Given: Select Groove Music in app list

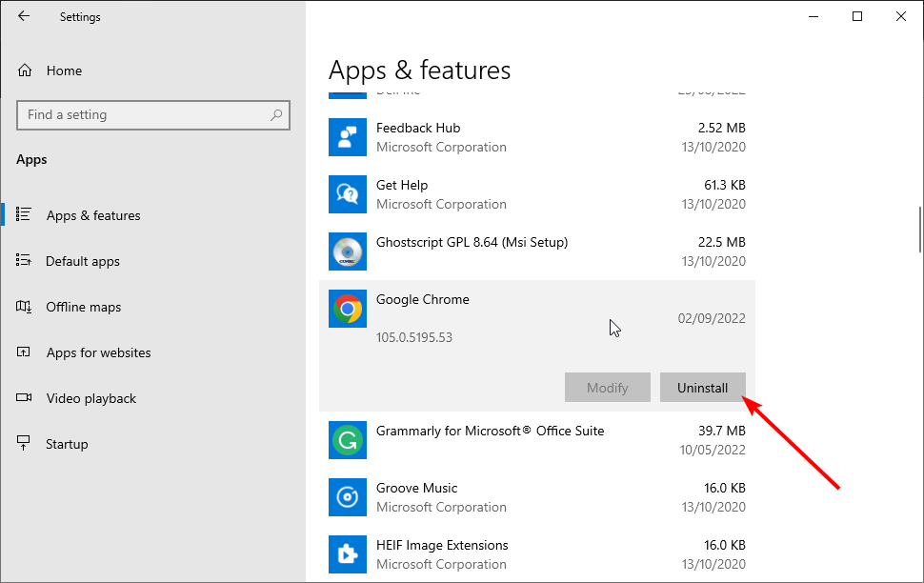Looking at the screenshot, I should pos(537,497).
